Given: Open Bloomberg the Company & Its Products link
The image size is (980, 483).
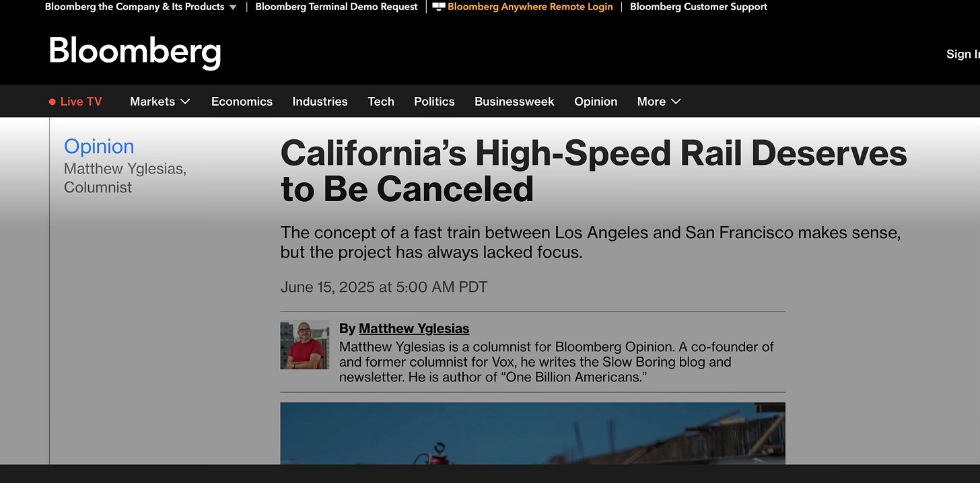Looking at the screenshot, I should [x=135, y=7].
